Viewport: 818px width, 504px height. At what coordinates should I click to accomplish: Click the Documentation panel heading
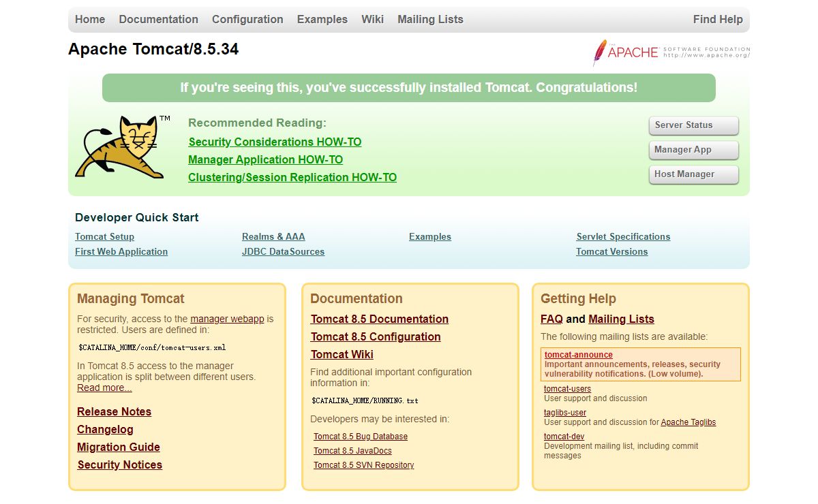click(x=357, y=298)
